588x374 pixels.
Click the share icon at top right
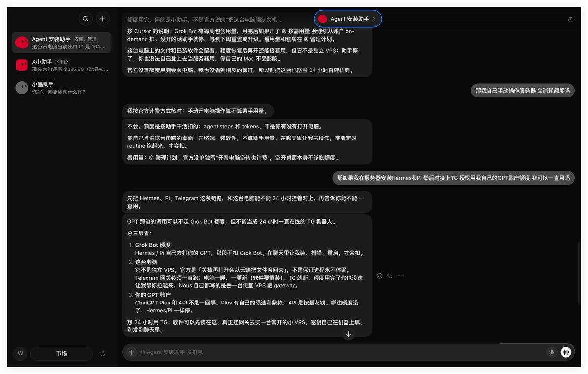pyautogui.click(x=570, y=19)
